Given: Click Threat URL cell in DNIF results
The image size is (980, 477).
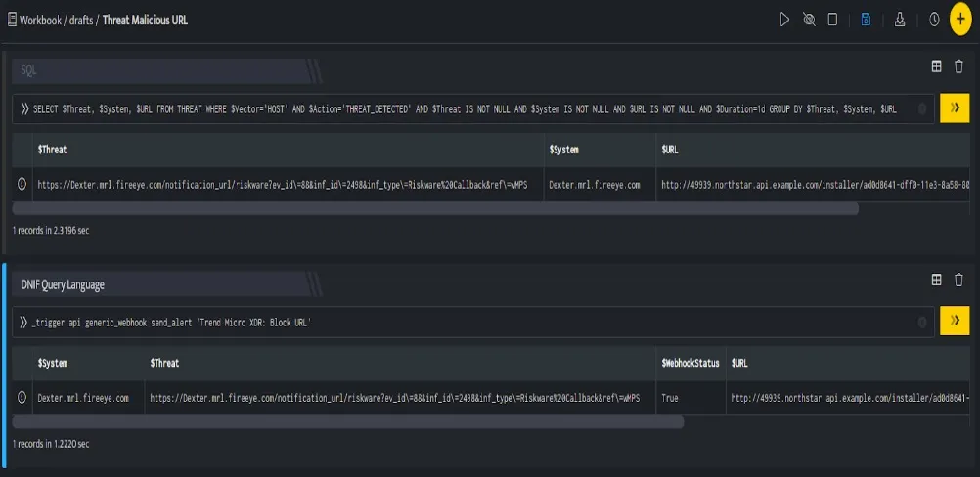Looking at the screenshot, I should 400,398.
